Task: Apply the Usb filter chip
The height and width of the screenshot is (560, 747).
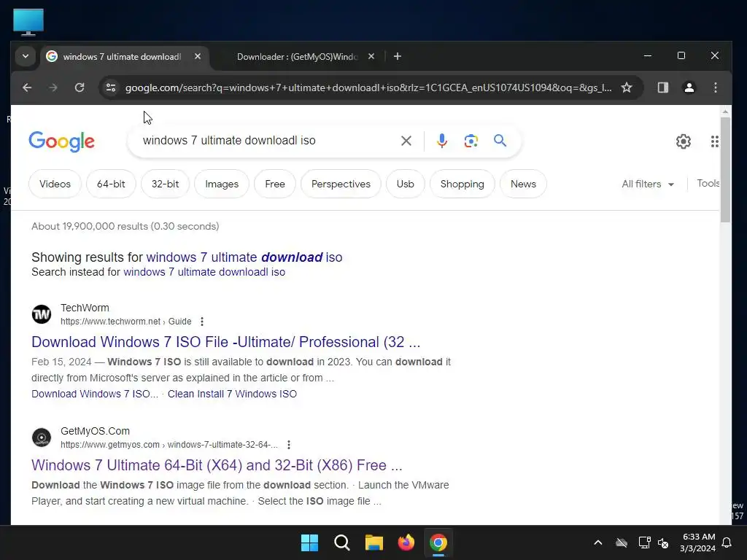Action: click(x=405, y=184)
